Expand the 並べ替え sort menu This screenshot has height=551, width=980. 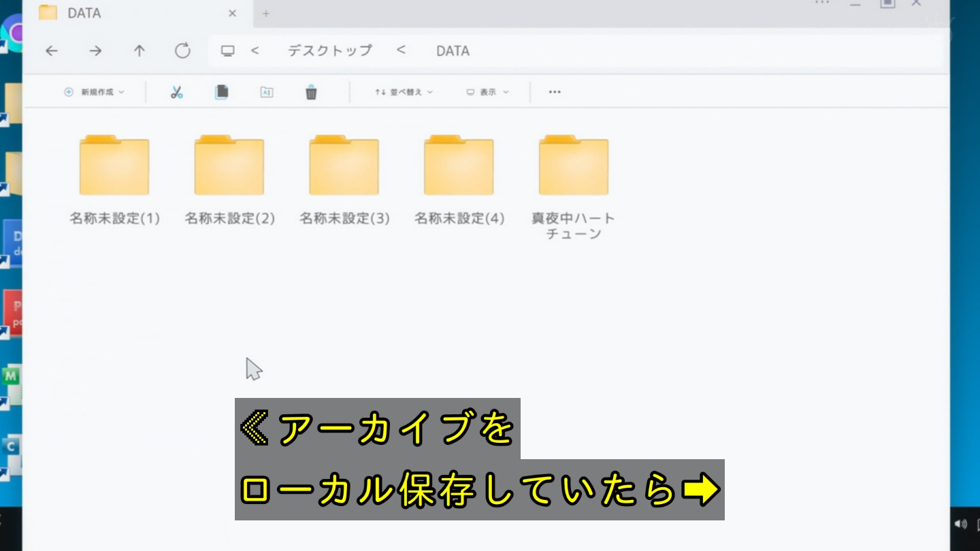pos(404,93)
